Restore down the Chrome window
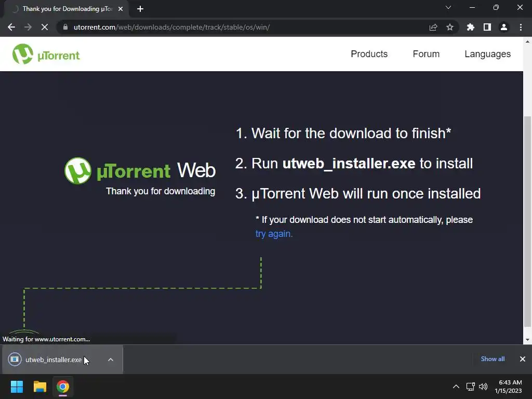Viewport: 532px width, 399px height. [x=496, y=7]
